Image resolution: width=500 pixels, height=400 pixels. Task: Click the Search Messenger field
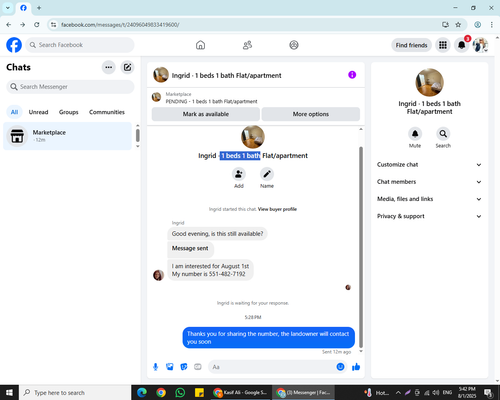70,87
